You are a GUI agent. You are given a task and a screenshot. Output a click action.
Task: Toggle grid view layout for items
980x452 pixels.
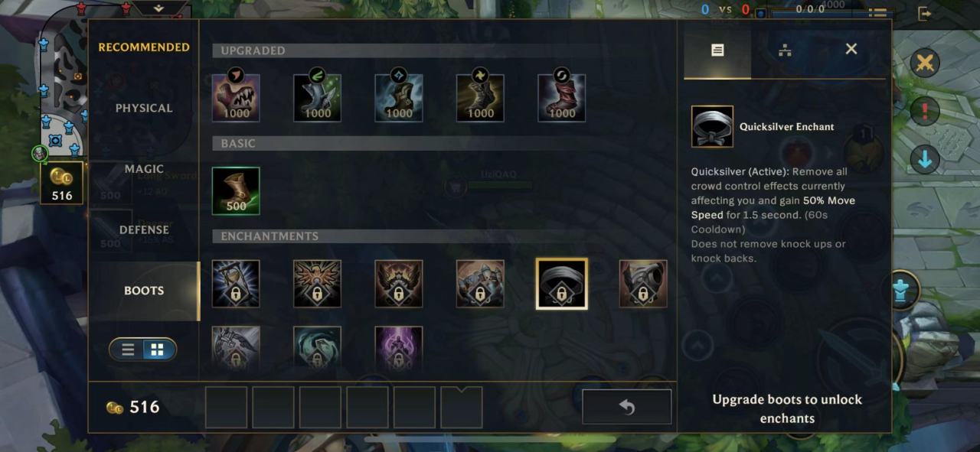tap(158, 350)
